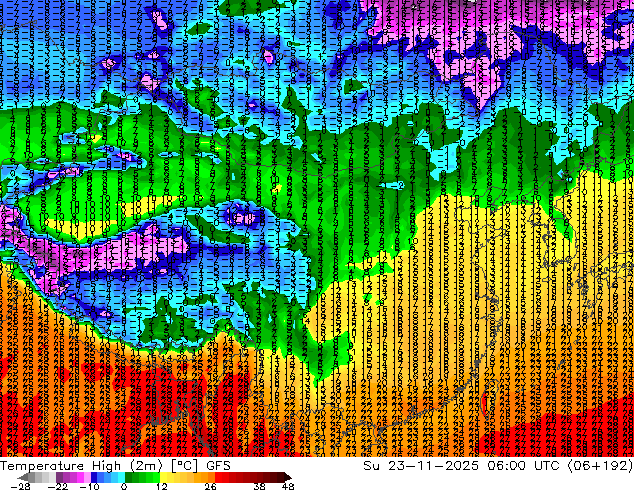The image size is (634, 490).
Task: Click the '38' legend label
Action: point(259,486)
